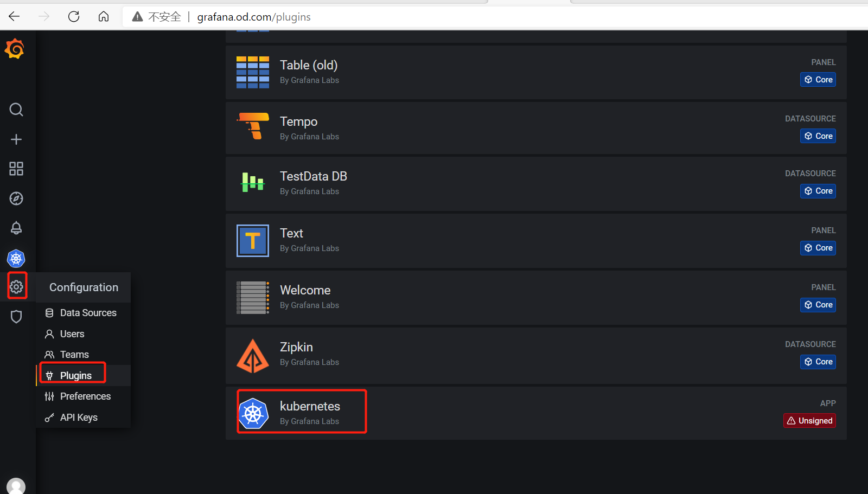Open the Tempo plugin title

tap(299, 121)
